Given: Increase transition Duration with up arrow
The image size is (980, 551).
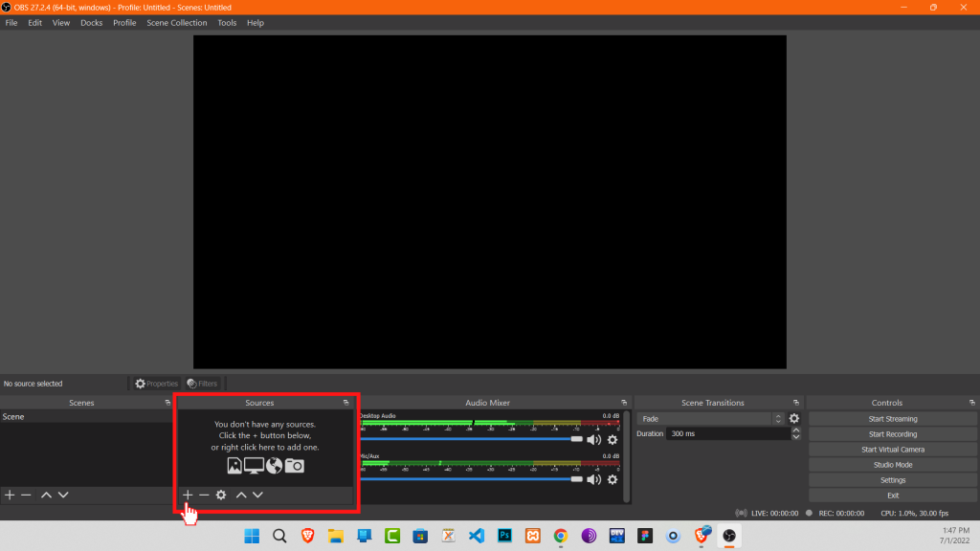Looking at the screenshot, I should click(796, 430).
